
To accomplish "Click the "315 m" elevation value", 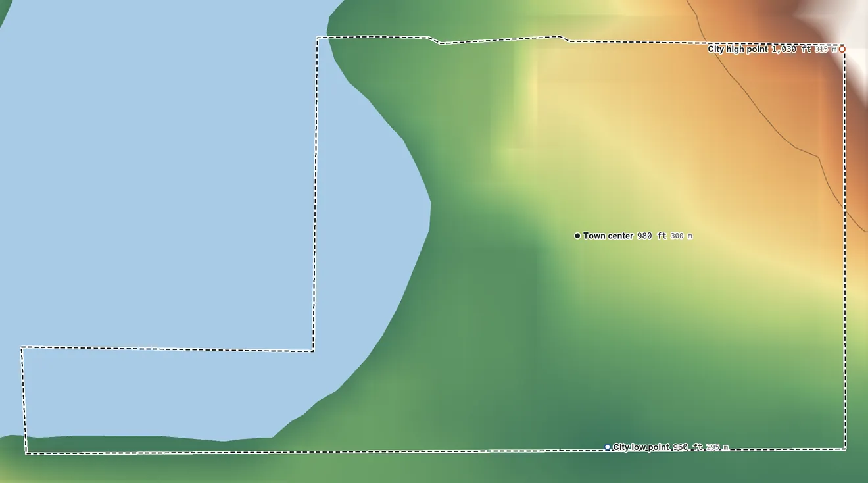I will (826, 49).
